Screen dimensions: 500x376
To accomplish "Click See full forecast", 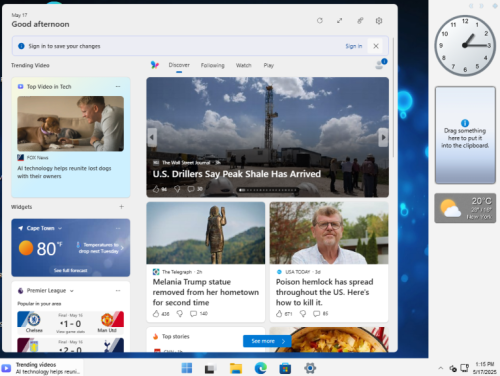I will click(70, 270).
